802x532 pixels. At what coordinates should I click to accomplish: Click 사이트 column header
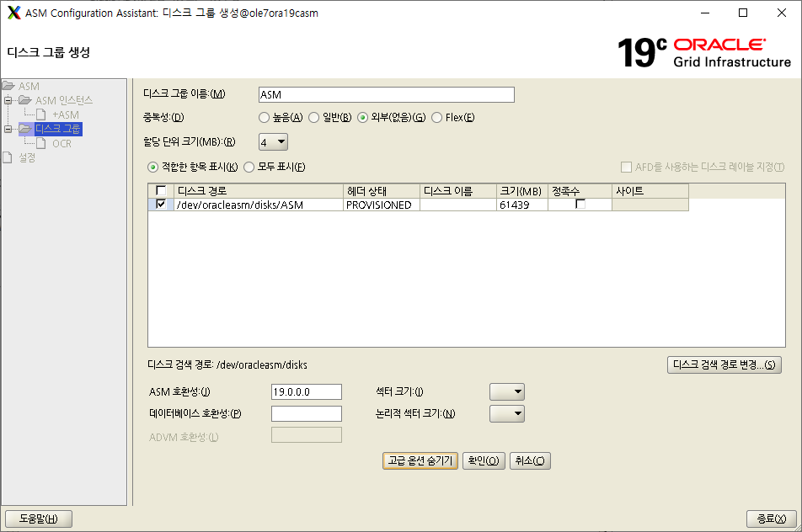[650, 190]
